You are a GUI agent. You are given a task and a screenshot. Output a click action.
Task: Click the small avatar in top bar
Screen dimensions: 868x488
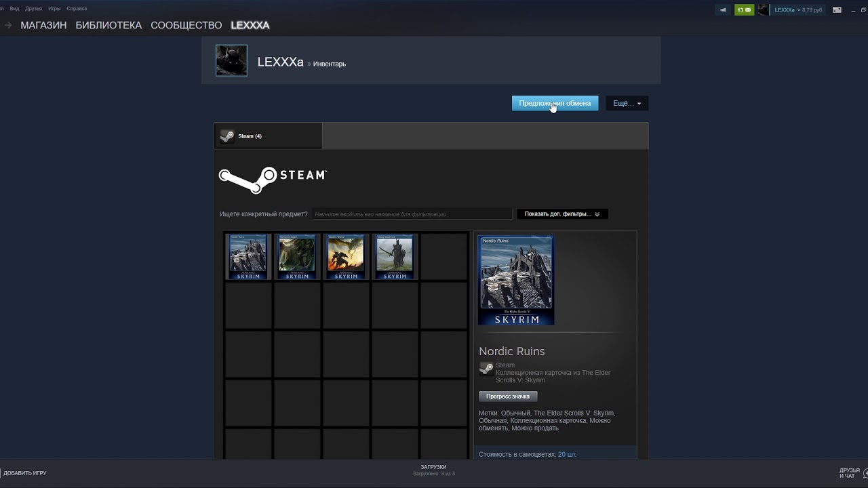764,9
